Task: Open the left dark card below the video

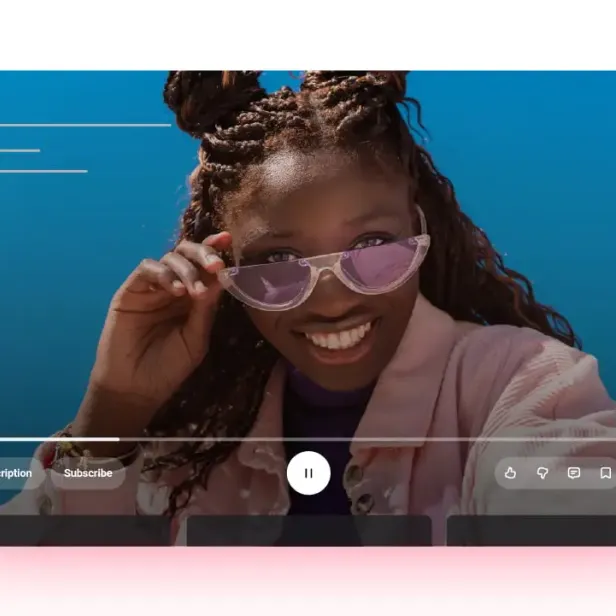Action: pyautogui.click(x=80, y=530)
